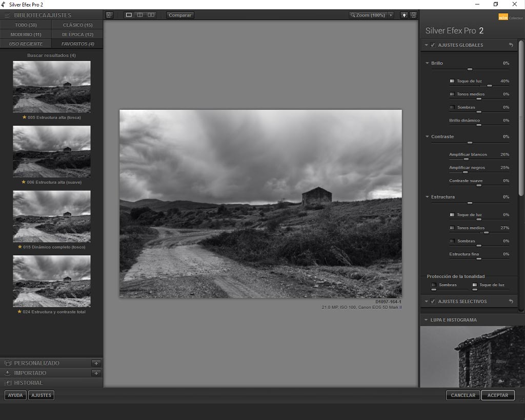Show De Época (12) presets
The width and height of the screenshot is (525, 420).
click(x=78, y=34)
